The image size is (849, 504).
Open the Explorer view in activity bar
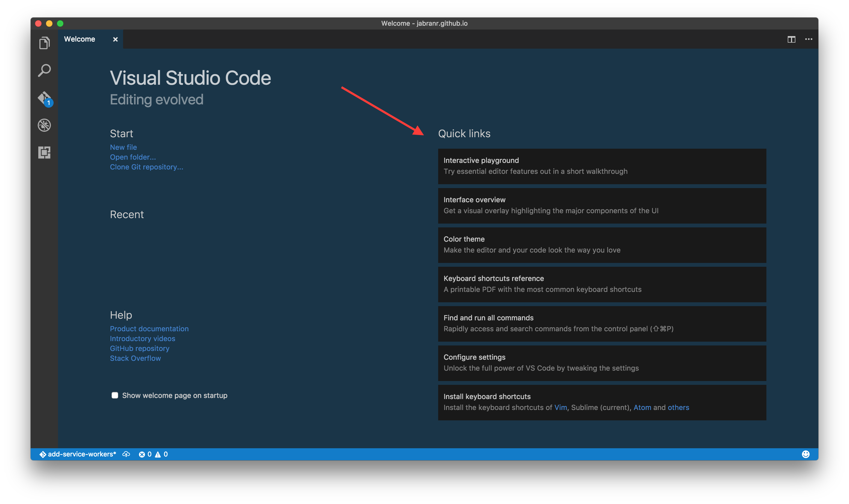(x=44, y=43)
